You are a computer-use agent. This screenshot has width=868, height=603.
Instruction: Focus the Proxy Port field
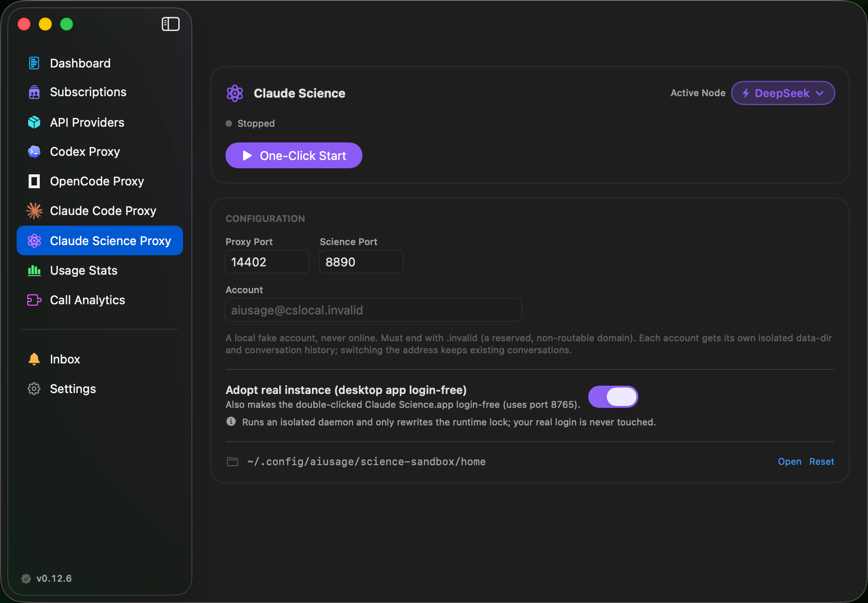click(x=267, y=262)
